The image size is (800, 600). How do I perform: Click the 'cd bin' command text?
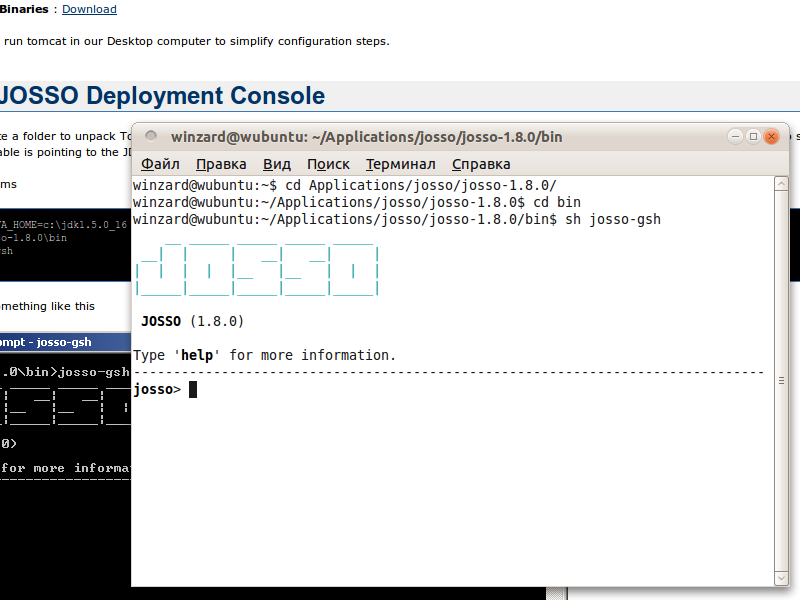coord(557,203)
